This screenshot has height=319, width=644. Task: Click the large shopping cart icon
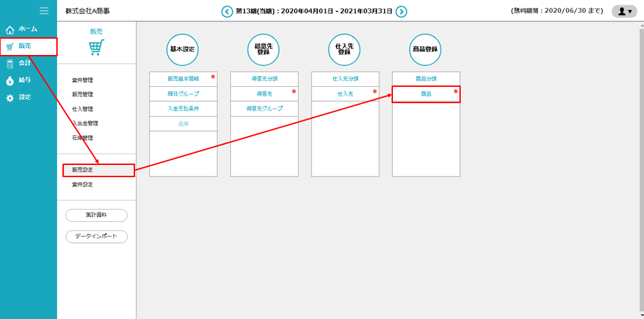[96, 48]
